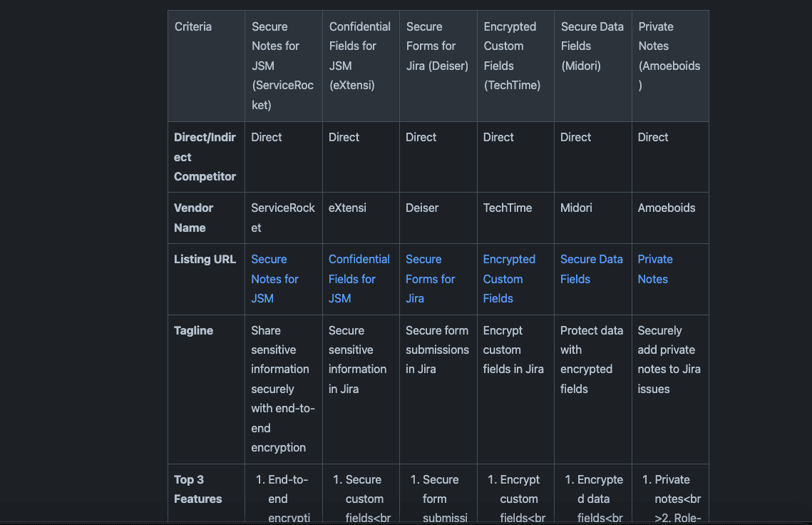Open the Encrypted Custom Fields listing link
The image size is (812, 525).
[x=509, y=279]
